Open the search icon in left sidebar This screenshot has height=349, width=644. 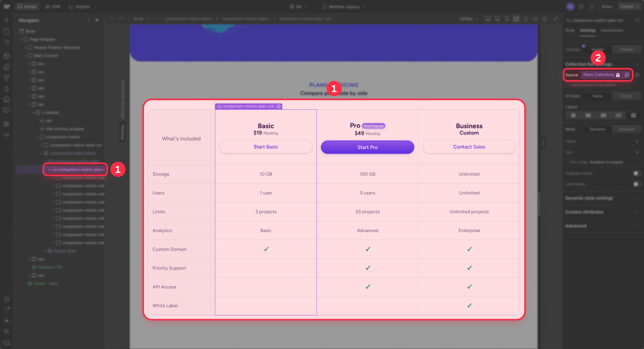tap(7, 332)
